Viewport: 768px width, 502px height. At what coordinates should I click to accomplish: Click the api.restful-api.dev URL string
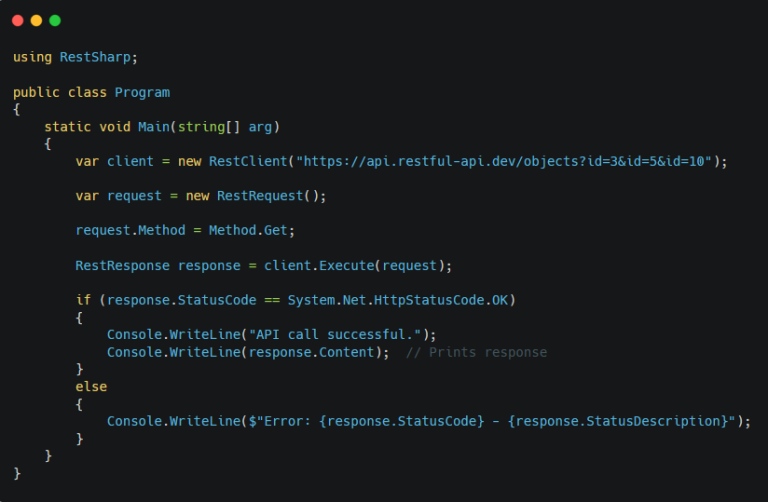[x=504, y=161]
